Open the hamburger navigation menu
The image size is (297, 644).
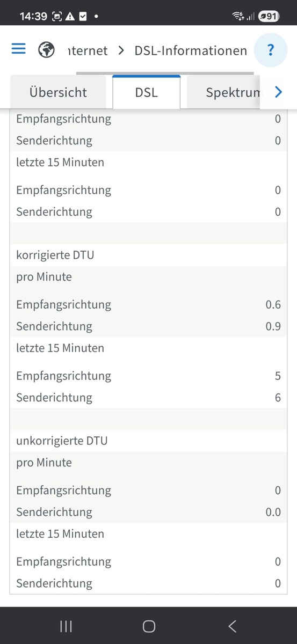coord(18,49)
